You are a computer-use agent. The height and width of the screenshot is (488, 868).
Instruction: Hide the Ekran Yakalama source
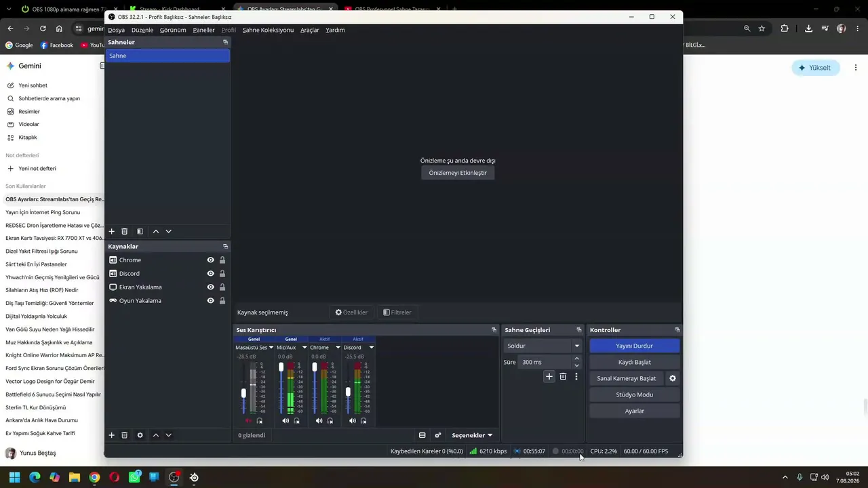pos(211,287)
